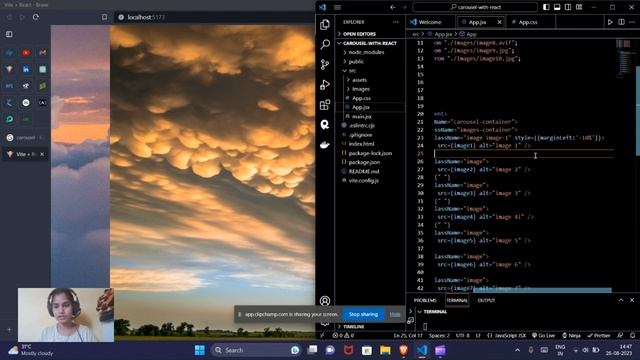The width and height of the screenshot is (640, 360).
Task: Open Windows Start menu
Action: pyautogui.click(x=200, y=350)
